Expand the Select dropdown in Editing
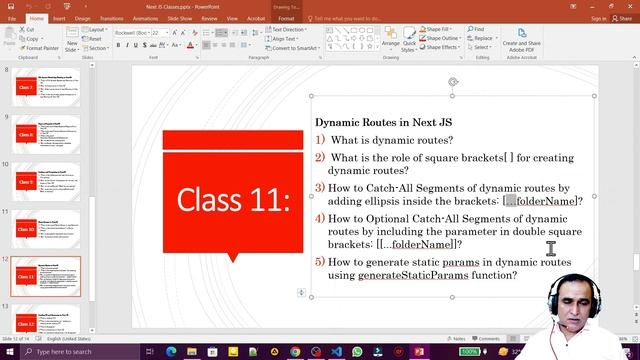 [479, 47]
